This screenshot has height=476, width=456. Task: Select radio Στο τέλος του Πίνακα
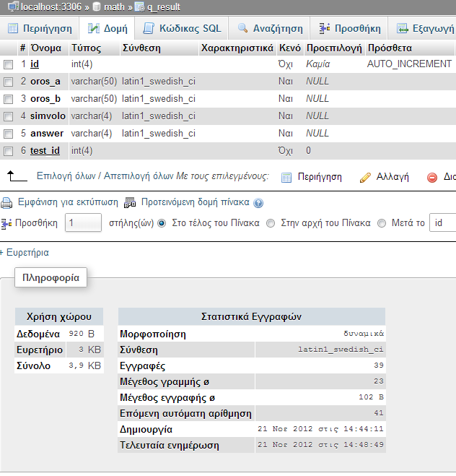[162, 223]
